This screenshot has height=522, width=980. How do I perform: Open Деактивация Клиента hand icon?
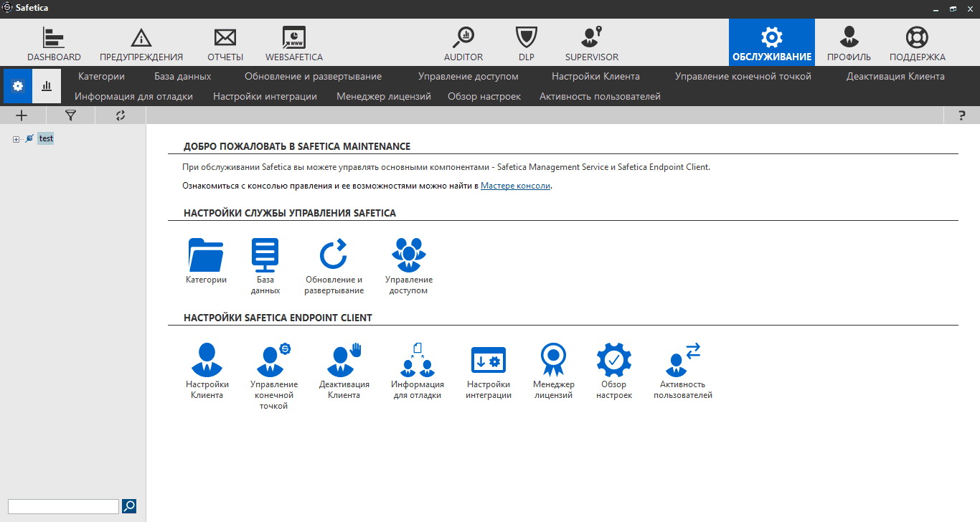[344, 359]
